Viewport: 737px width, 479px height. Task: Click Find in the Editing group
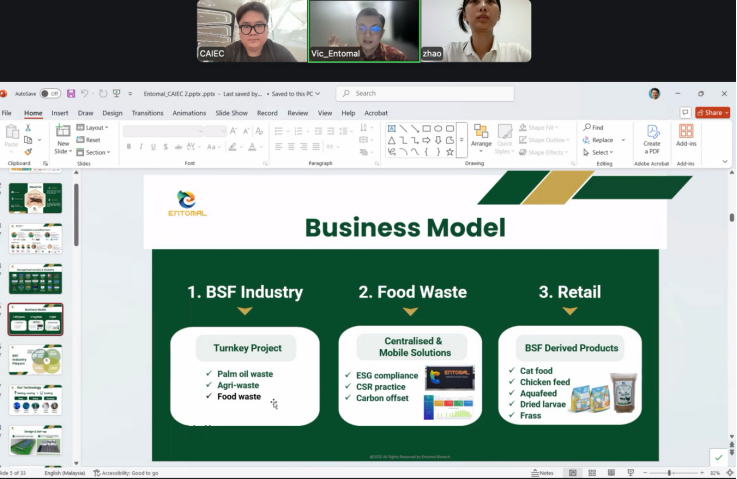point(593,128)
